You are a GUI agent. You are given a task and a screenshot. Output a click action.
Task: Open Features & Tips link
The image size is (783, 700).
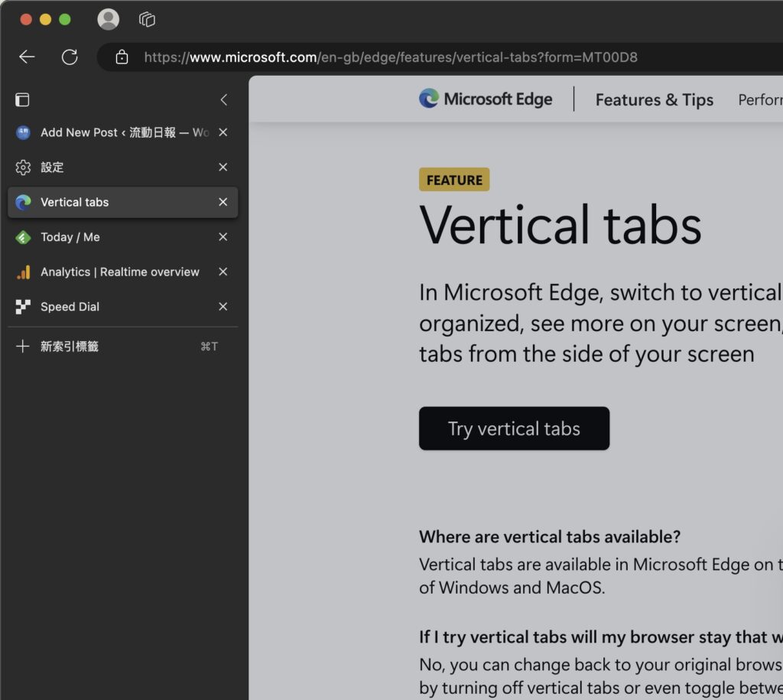[x=654, y=100]
